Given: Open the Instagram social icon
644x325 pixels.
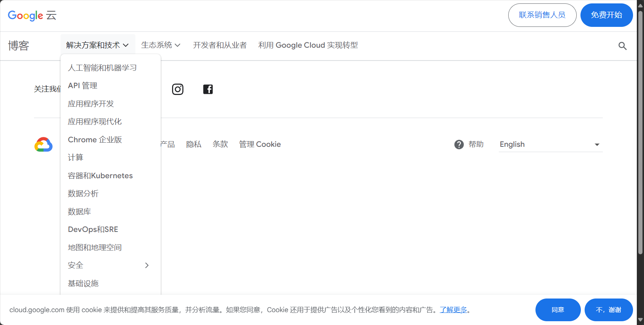Looking at the screenshot, I should (x=178, y=89).
